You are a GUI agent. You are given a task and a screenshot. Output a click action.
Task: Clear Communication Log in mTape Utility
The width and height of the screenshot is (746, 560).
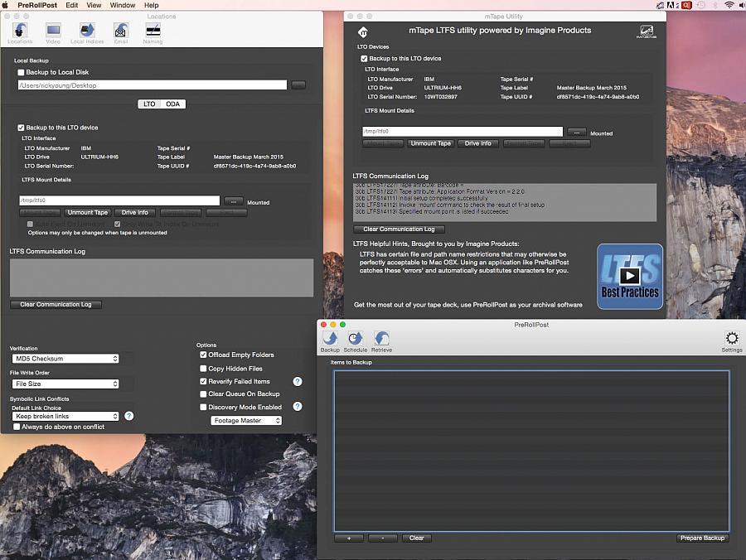[399, 229]
